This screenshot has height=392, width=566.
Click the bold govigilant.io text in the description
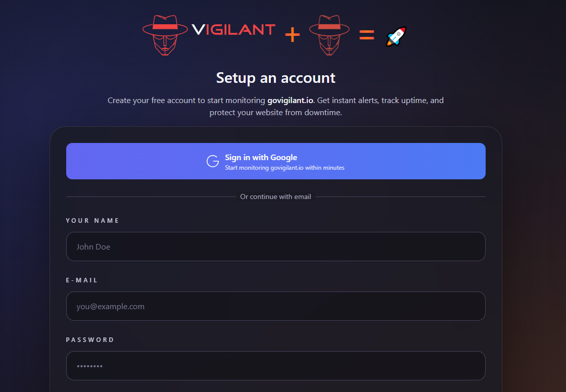pos(290,101)
